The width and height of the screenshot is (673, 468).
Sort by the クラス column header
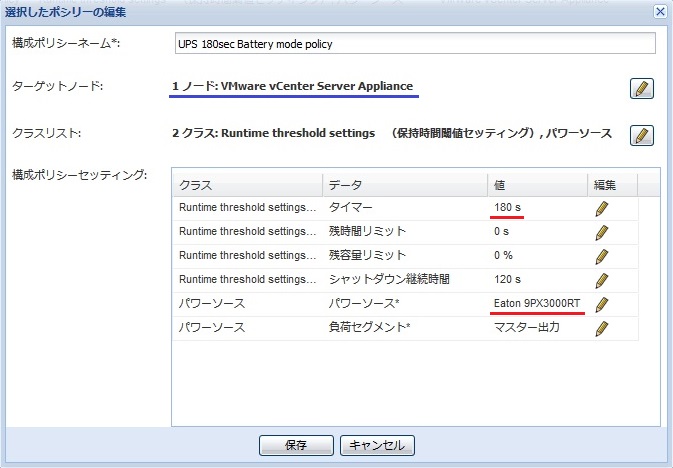click(247, 185)
